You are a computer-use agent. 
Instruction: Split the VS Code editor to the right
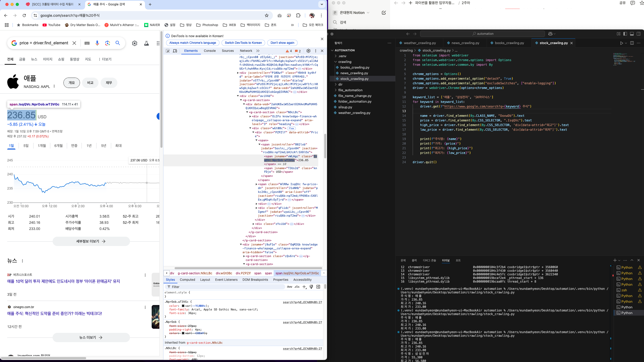pos(632,43)
